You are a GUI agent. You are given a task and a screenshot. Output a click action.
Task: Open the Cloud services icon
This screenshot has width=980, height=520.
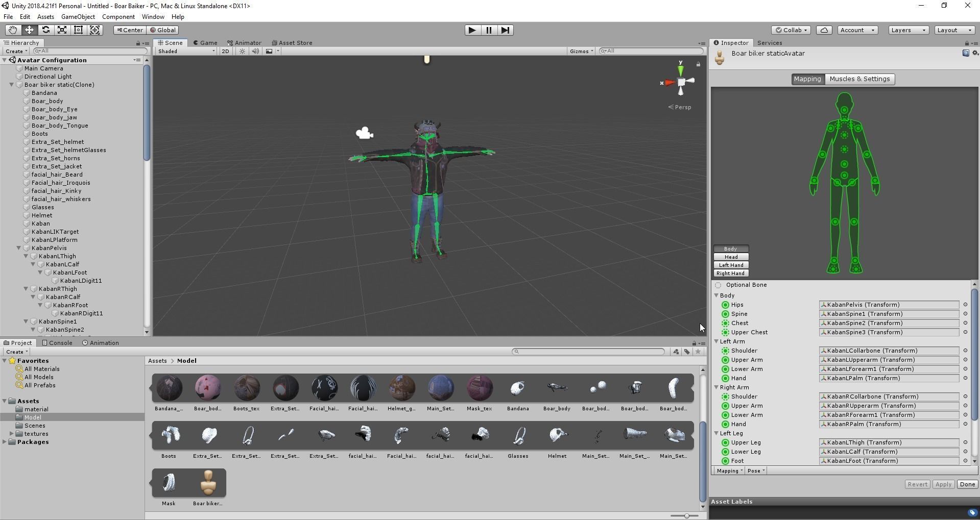824,30
